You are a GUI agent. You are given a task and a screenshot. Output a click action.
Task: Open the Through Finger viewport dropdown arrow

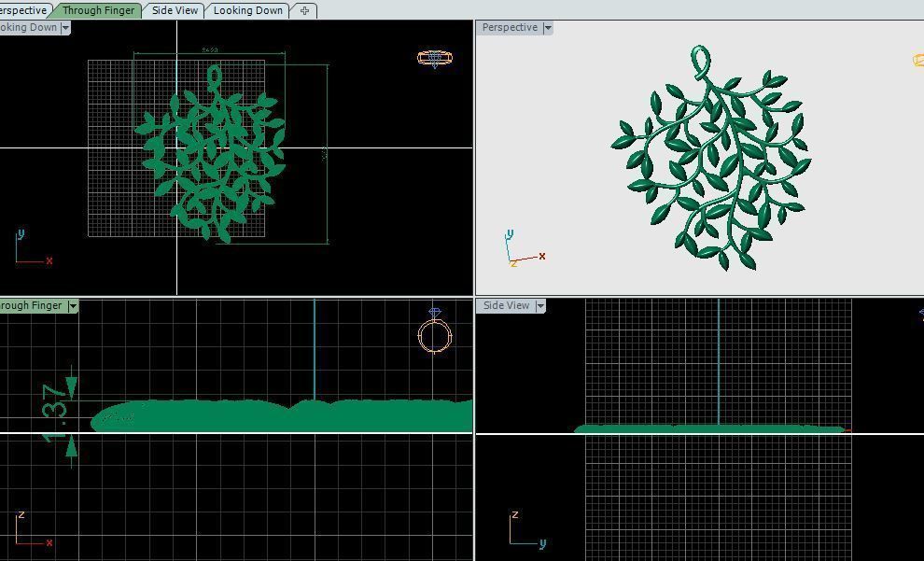73,306
